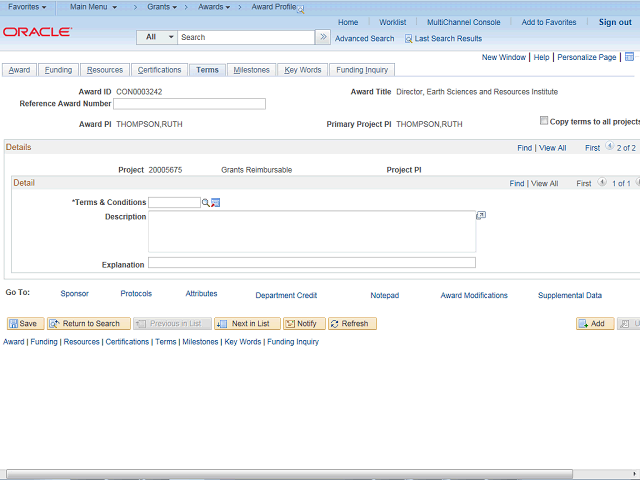Expand the Description field popup icon
Viewport: 640px width, 480px height.
coord(481,215)
